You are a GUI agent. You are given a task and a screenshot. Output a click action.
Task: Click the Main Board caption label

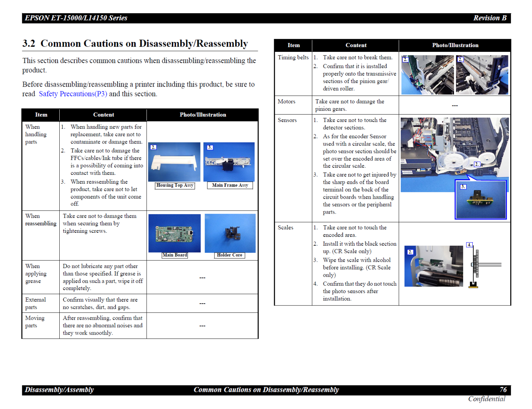pos(175,255)
